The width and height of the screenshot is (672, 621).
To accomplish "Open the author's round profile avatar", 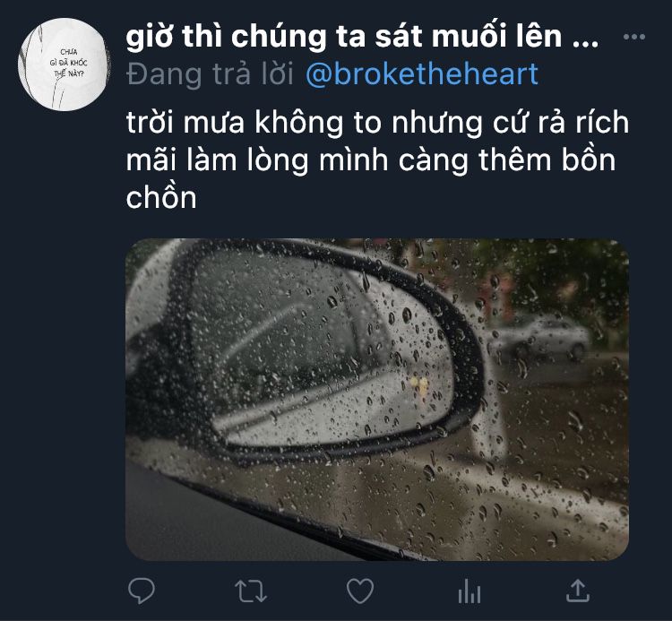I will tap(64, 65).
